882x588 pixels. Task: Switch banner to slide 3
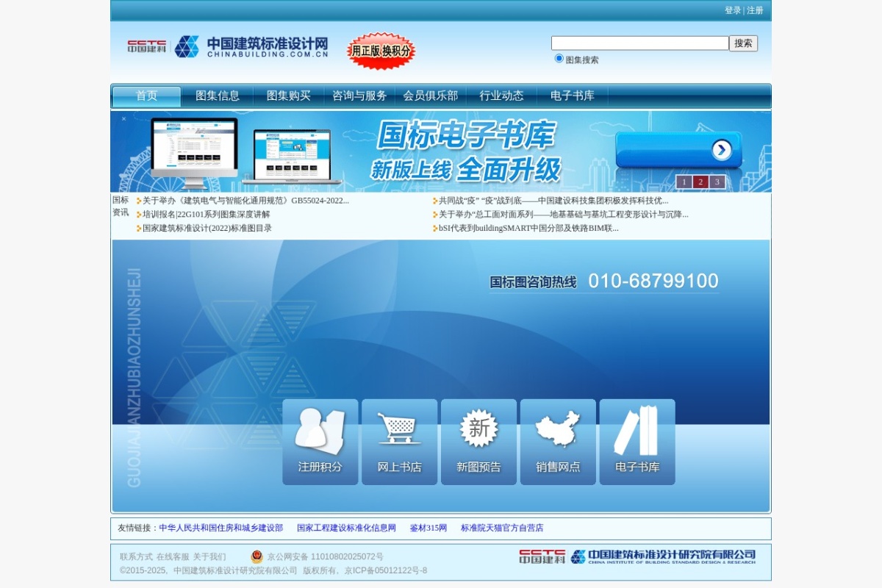(x=717, y=182)
